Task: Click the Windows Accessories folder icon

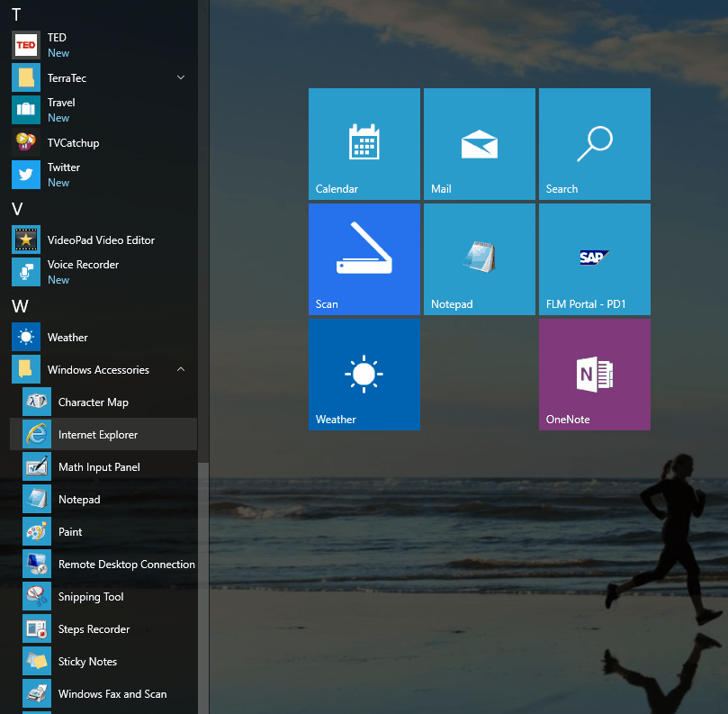Action: pyautogui.click(x=26, y=369)
